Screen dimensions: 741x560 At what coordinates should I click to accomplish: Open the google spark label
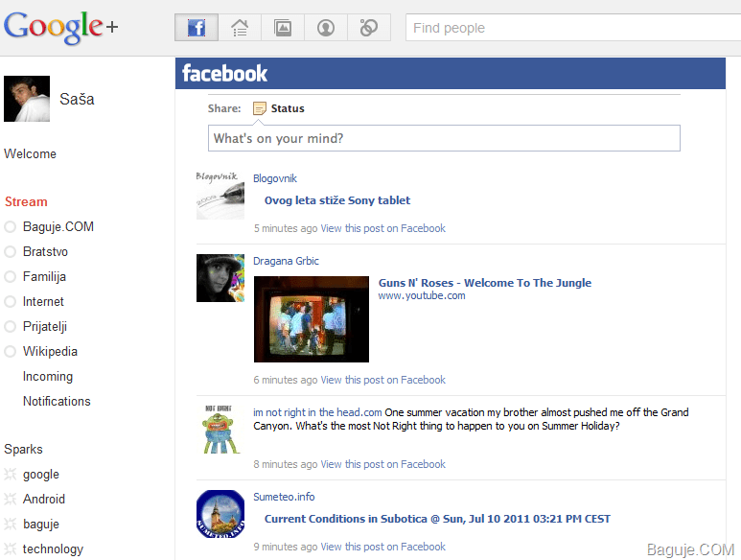point(41,475)
